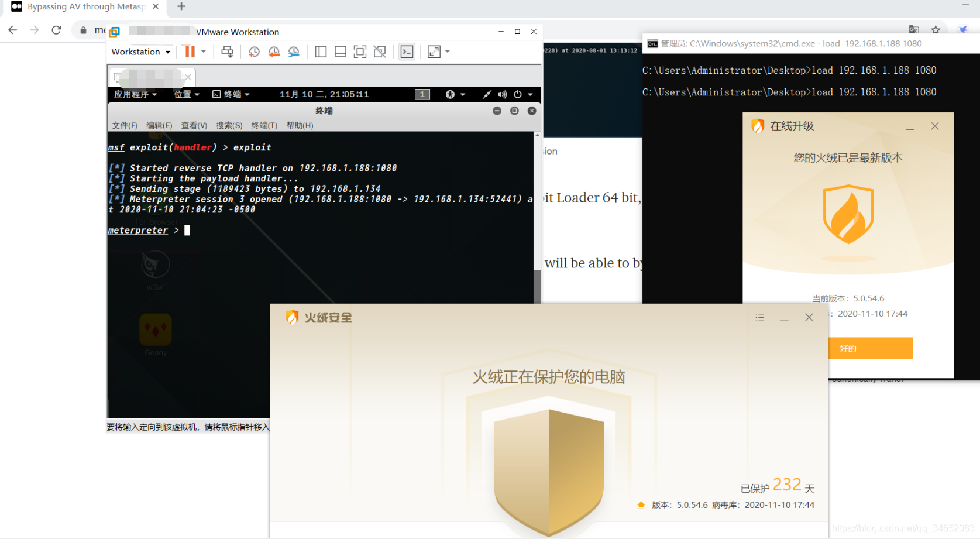Open 文件(F) menu in the terminal window

tap(125, 125)
